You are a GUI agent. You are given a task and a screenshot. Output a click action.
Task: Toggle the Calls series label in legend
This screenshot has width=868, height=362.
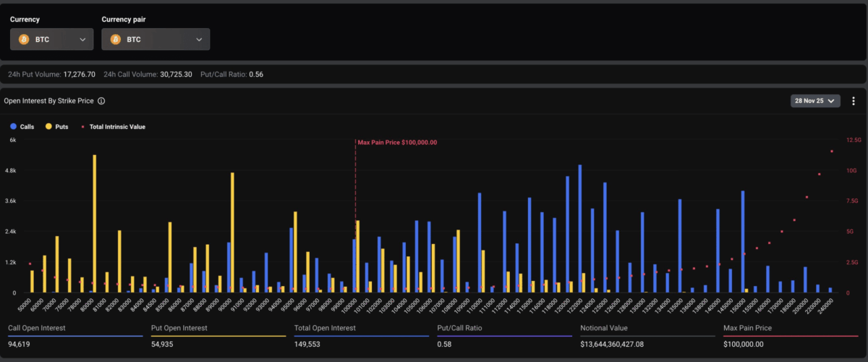pyautogui.click(x=27, y=127)
